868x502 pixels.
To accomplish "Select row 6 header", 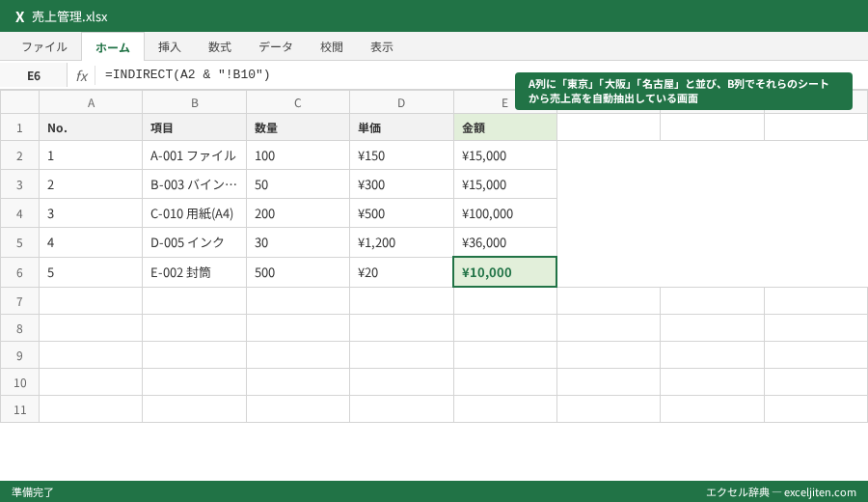I will pos(19,272).
